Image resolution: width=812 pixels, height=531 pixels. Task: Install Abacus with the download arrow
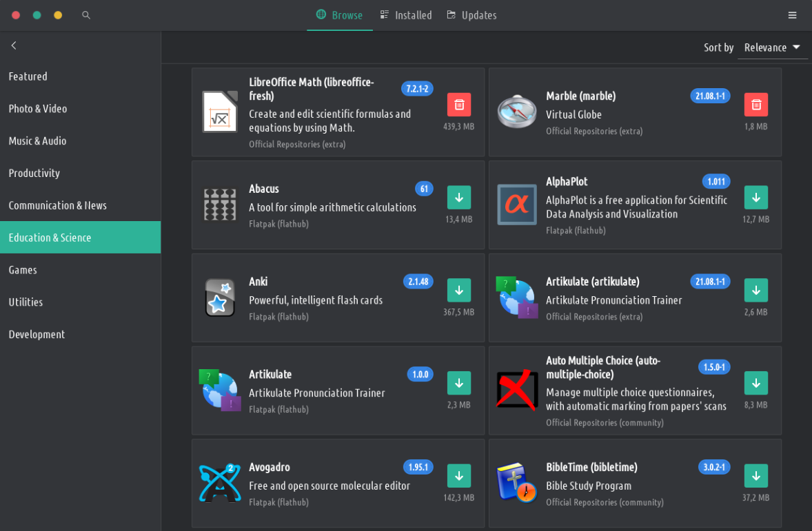(459, 198)
